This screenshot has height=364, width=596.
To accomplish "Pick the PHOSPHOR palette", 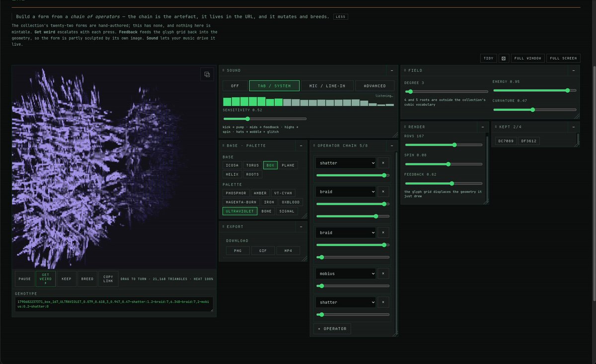I will click(x=236, y=193).
